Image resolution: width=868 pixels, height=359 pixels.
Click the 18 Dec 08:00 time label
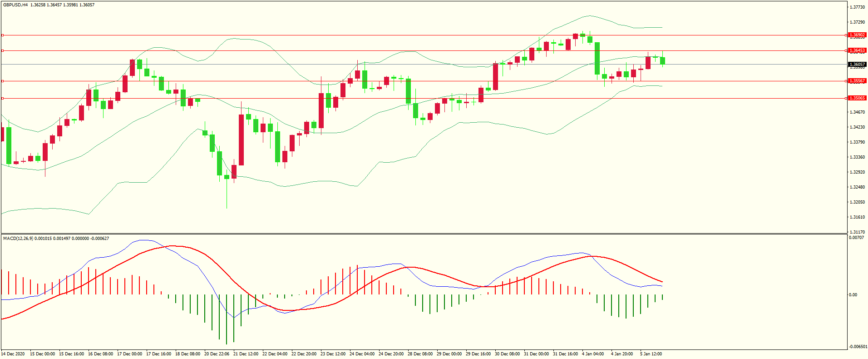[187, 354]
